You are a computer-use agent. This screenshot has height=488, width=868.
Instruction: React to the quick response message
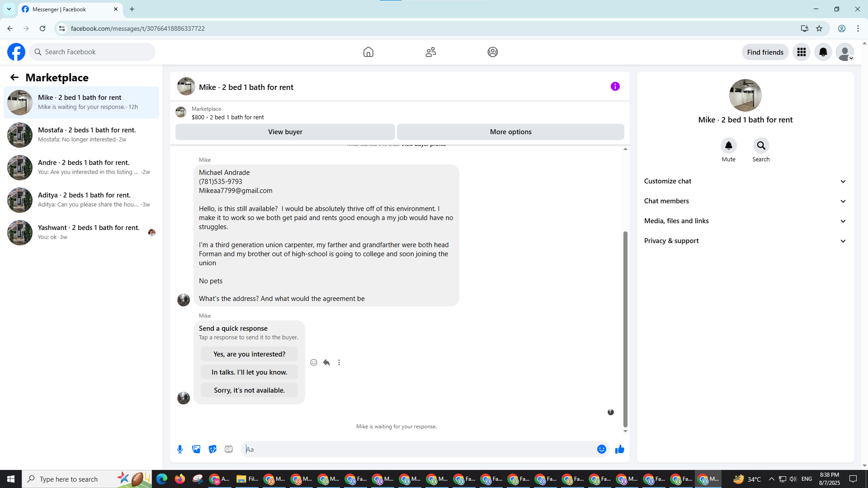(314, 362)
